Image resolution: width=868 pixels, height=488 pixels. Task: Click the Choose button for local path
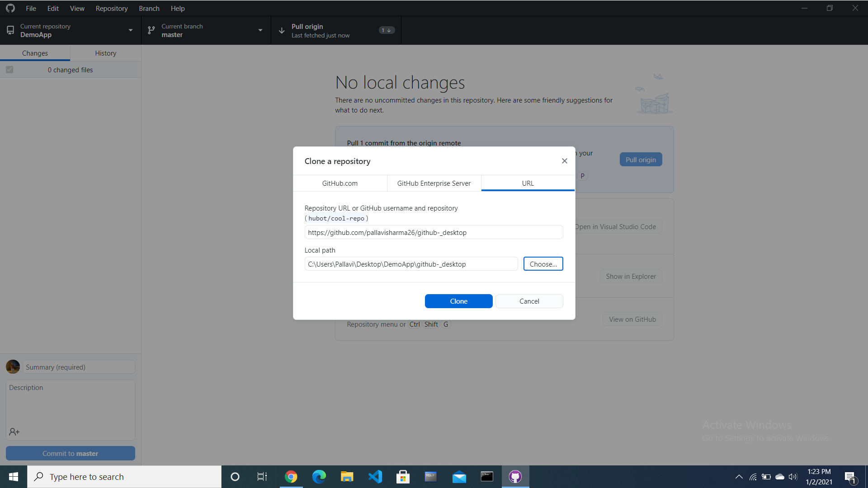[542, 264]
